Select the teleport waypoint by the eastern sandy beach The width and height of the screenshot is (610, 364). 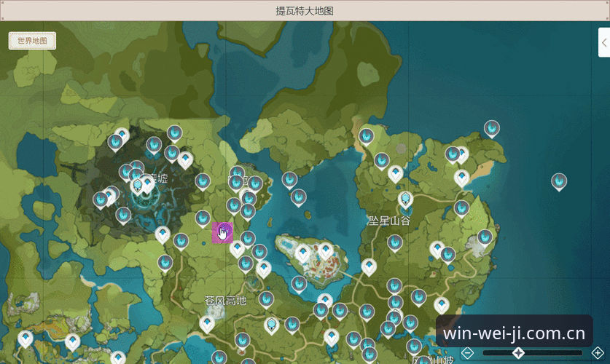(462, 178)
